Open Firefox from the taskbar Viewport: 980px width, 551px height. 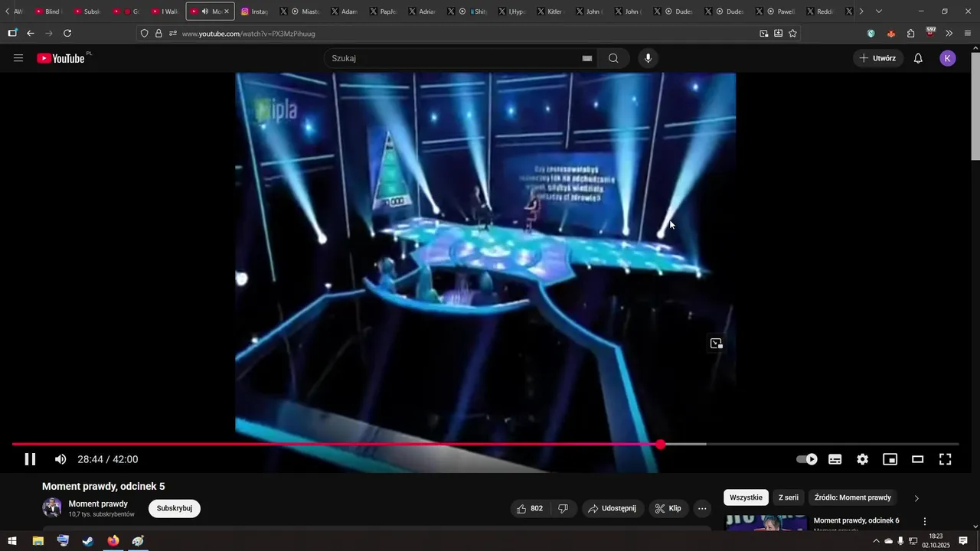tap(113, 541)
